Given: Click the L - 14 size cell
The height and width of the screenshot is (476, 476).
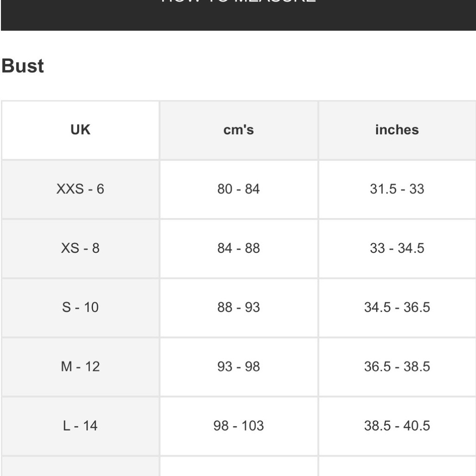Looking at the screenshot, I should click(80, 425).
